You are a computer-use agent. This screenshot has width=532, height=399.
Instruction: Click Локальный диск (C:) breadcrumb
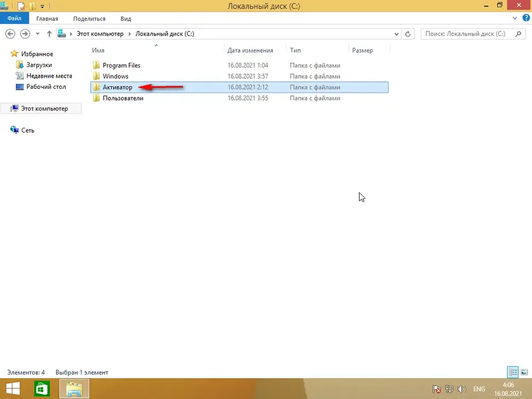[165, 34]
